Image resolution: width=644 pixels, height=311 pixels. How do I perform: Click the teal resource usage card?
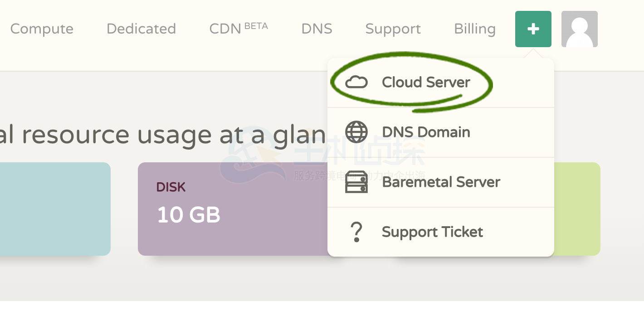(54, 209)
